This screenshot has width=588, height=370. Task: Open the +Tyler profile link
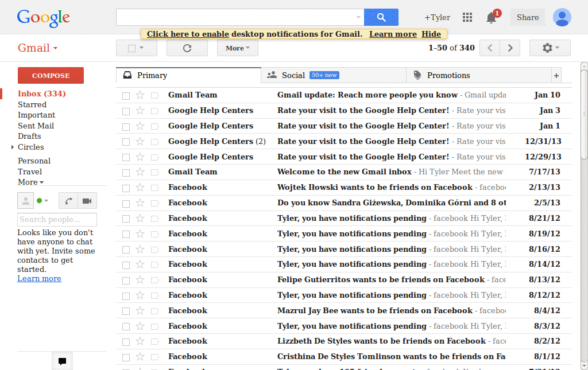click(x=437, y=18)
